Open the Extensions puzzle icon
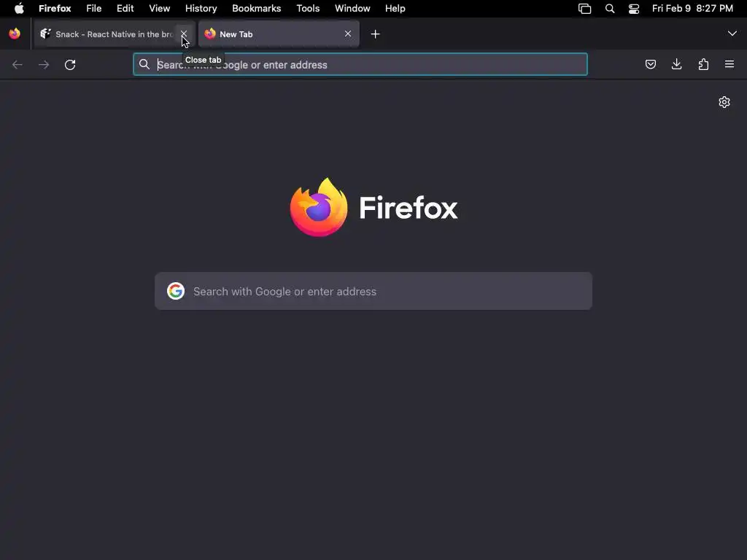 coord(703,64)
